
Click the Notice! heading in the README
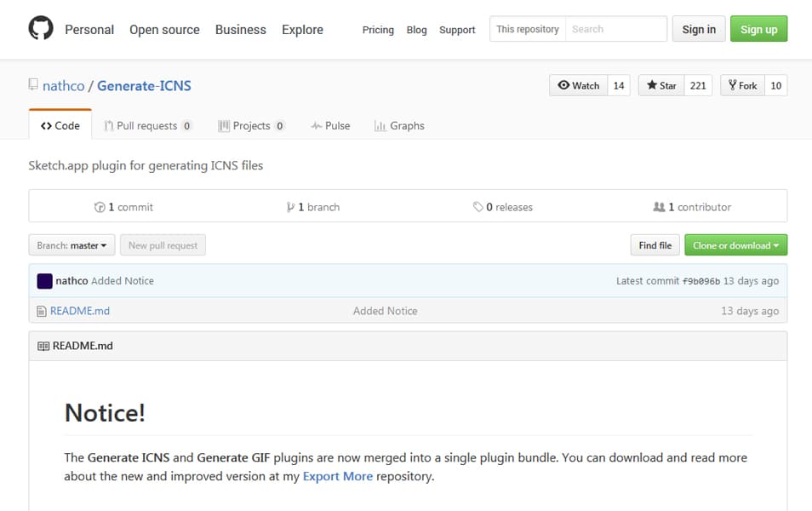[106, 413]
